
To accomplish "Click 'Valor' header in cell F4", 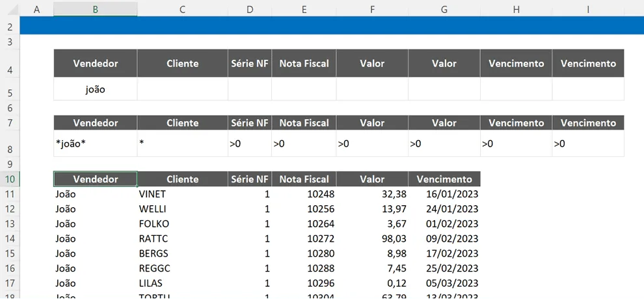I will tap(372, 63).
